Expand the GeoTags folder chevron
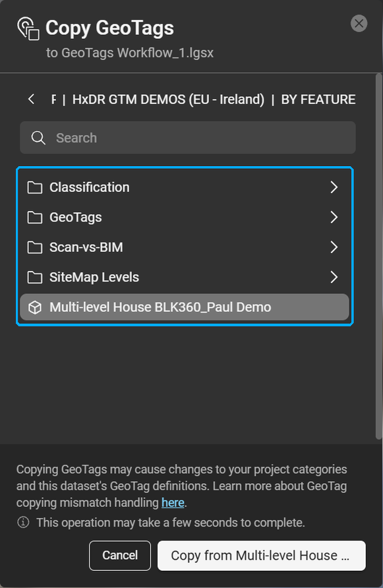 click(x=334, y=217)
